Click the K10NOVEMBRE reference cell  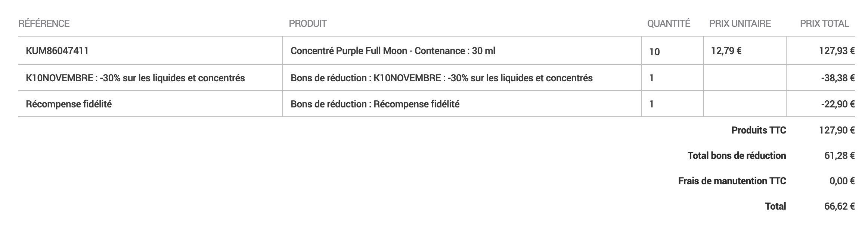(x=135, y=78)
